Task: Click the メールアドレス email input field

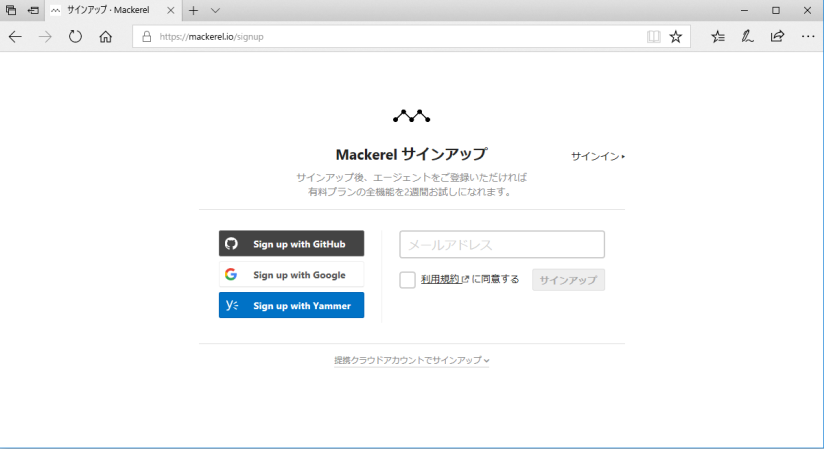Action: tap(502, 244)
